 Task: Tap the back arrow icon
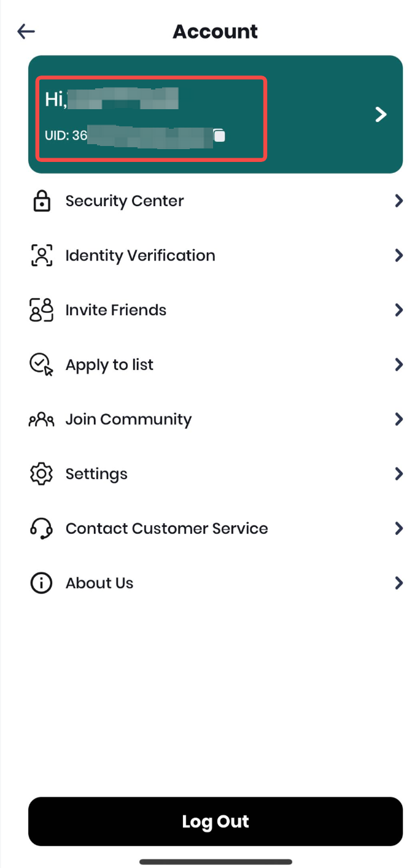click(x=26, y=31)
